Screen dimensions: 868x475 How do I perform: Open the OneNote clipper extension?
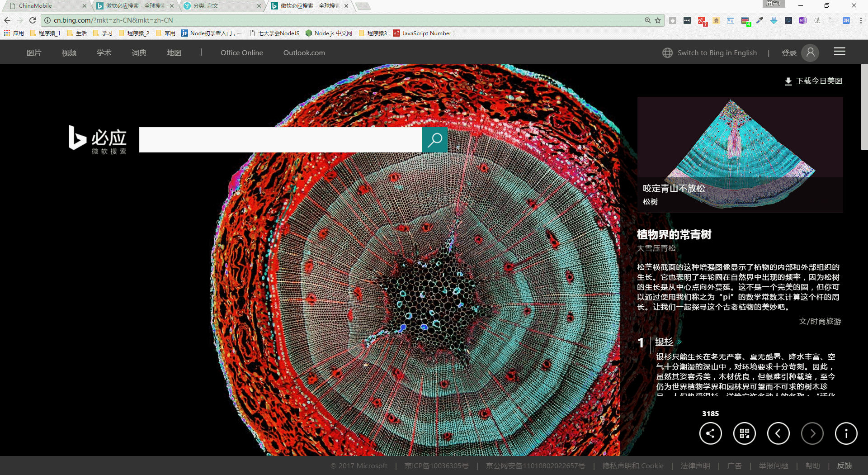click(x=803, y=20)
